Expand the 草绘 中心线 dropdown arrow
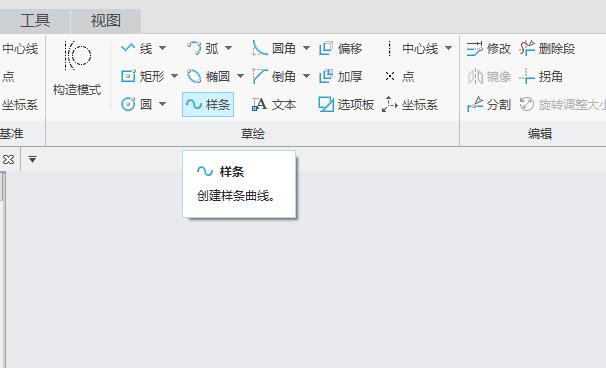 448,48
